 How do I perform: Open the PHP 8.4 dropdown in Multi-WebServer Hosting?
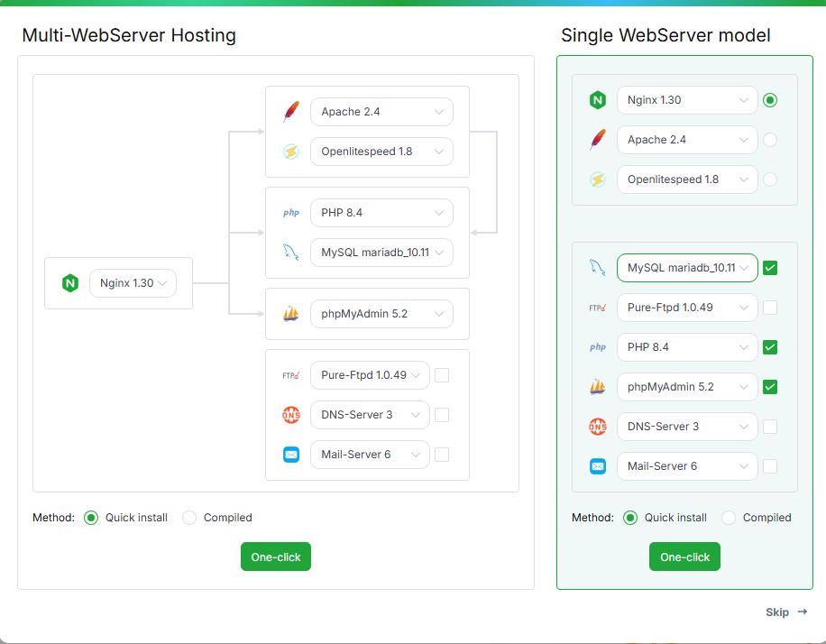382,213
